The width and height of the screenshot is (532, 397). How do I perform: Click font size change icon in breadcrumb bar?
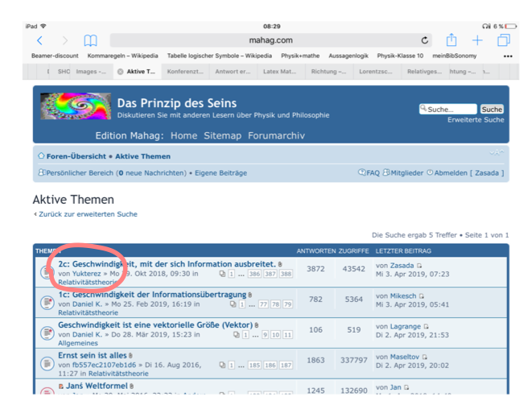497,153
